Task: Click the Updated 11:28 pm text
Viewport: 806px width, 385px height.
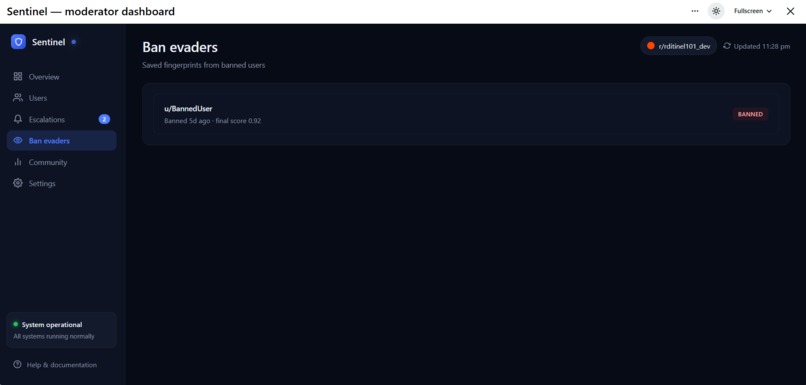Action: (x=762, y=46)
